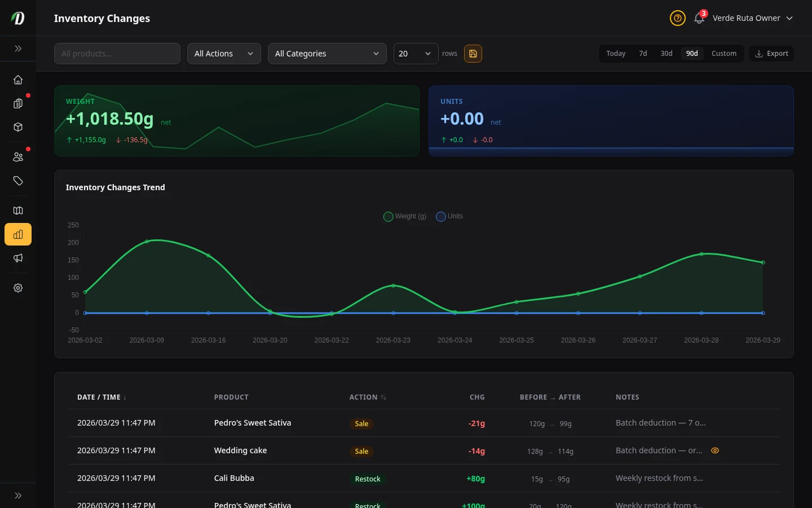
Task: Click the All products search field
Action: [x=117, y=54]
